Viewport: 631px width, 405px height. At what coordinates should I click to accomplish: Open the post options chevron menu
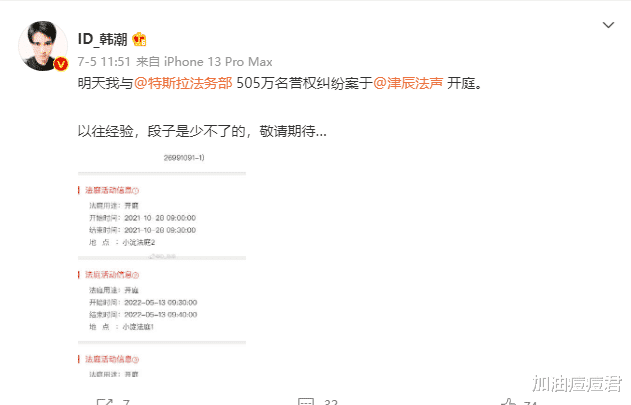[608, 25]
